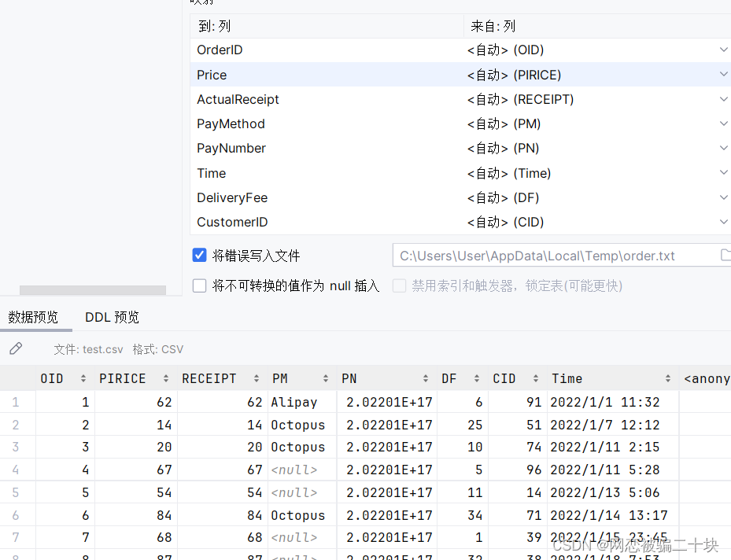731x560 pixels.
Task: Open the CustomerID mapping dropdown
Action: (724, 221)
